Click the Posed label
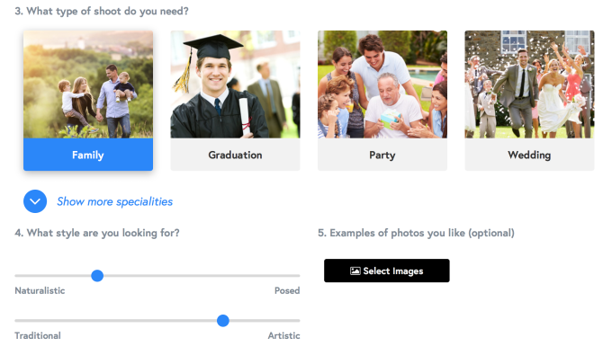Image resolution: width=612 pixels, height=364 pixels. tap(287, 291)
